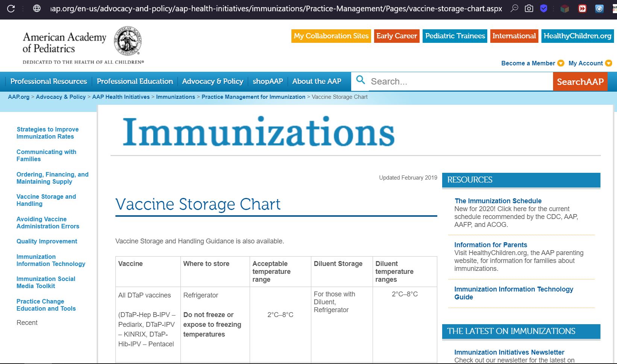Open Avoiding Vaccine Administration Errors link
The height and width of the screenshot is (364, 617).
[48, 223]
